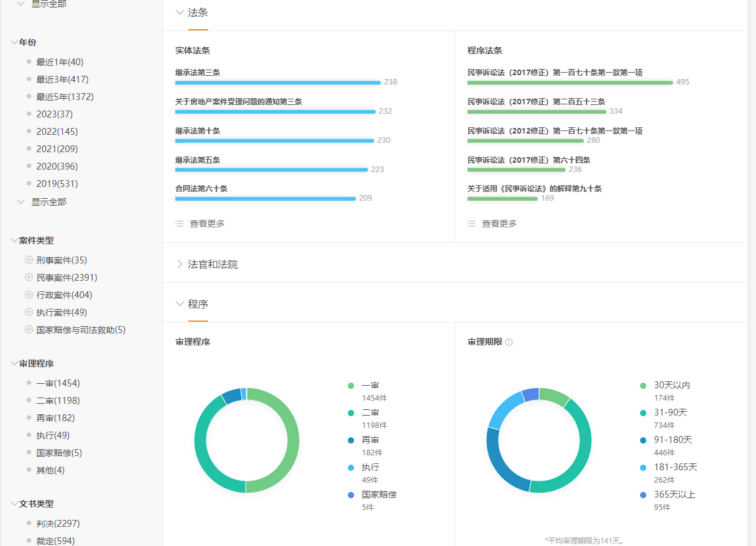Filter by 最近3年(417)
Viewport: 756px width, 546px height.
(62, 80)
